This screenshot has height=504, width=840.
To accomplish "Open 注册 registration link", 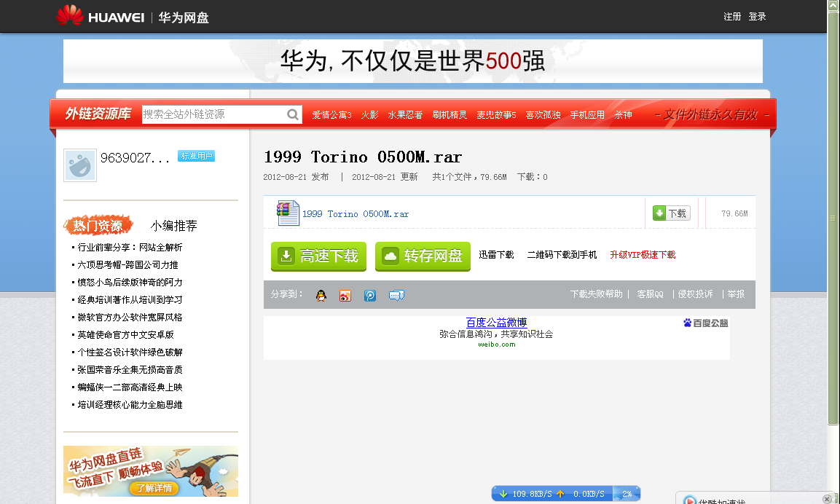I will 731,17.
